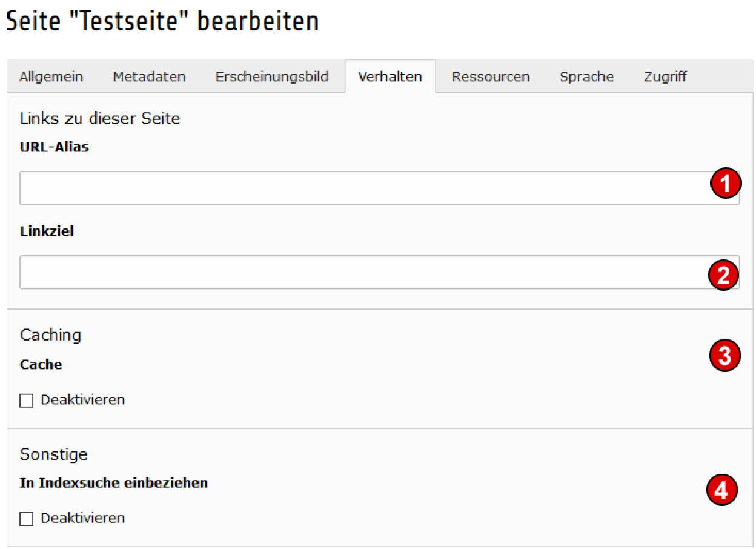Focus the URL-Alias input field
The height and width of the screenshot is (549, 756).
(379, 188)
